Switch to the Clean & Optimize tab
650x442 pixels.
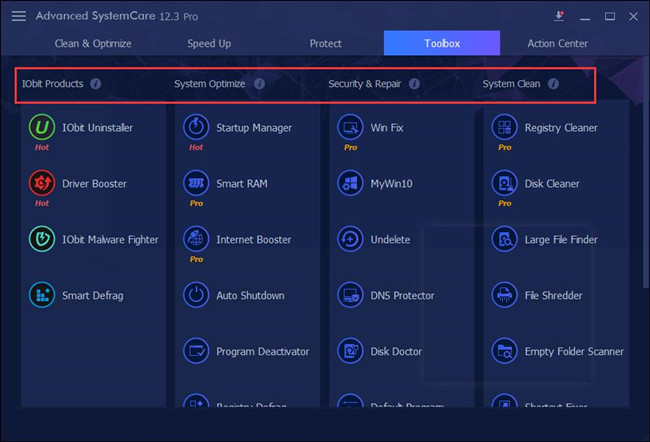[x=93, y=44]
